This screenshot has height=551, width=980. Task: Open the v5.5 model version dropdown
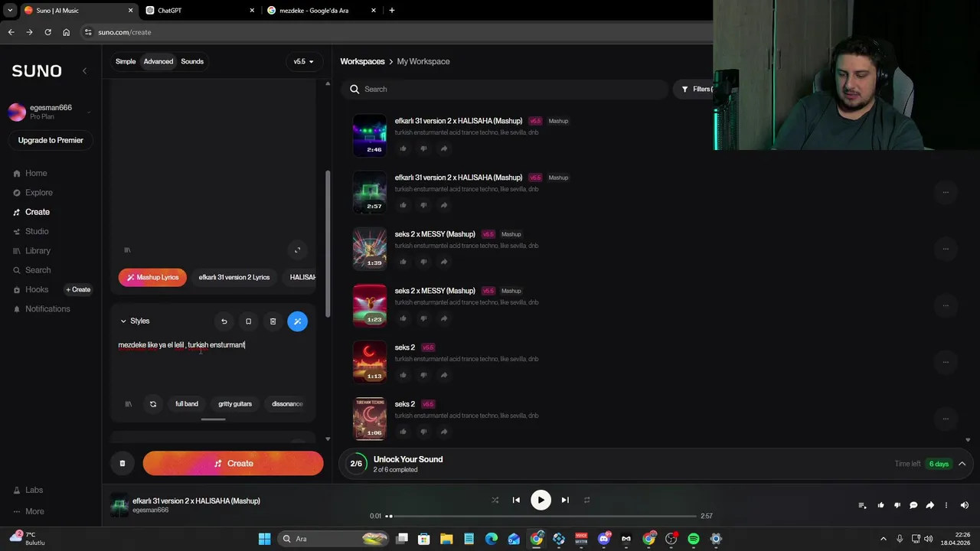point(304,61)
